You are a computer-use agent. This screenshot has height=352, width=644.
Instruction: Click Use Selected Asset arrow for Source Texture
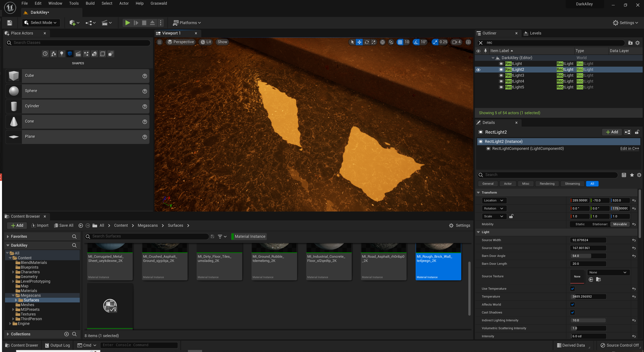[x=591, y=280]
